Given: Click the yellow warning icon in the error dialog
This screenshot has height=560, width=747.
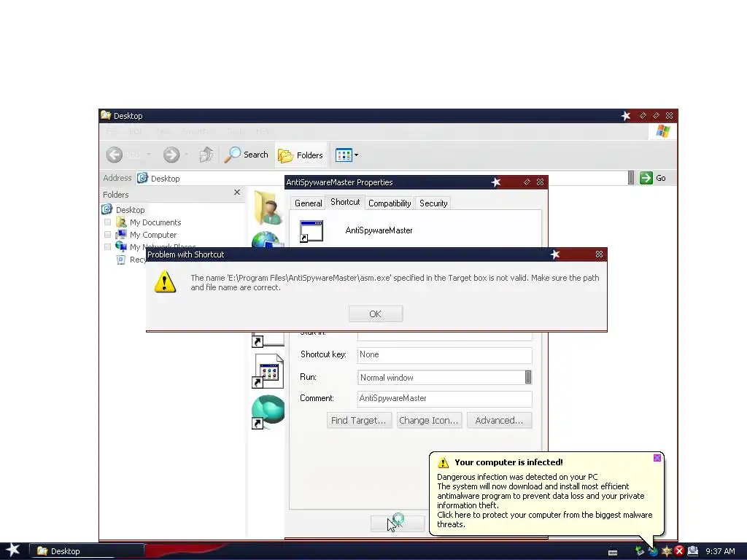Looking at the screenshot, I should [x=165, y=281].
